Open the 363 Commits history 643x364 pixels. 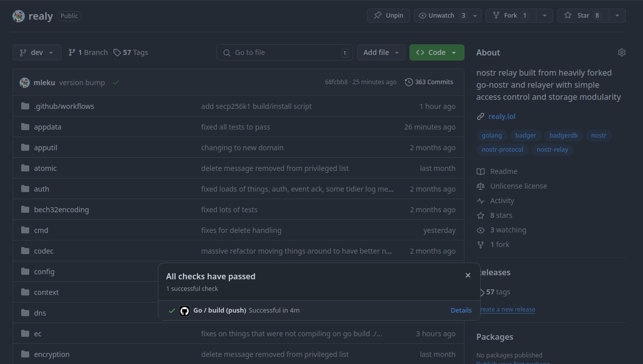[x=429, y=82]
